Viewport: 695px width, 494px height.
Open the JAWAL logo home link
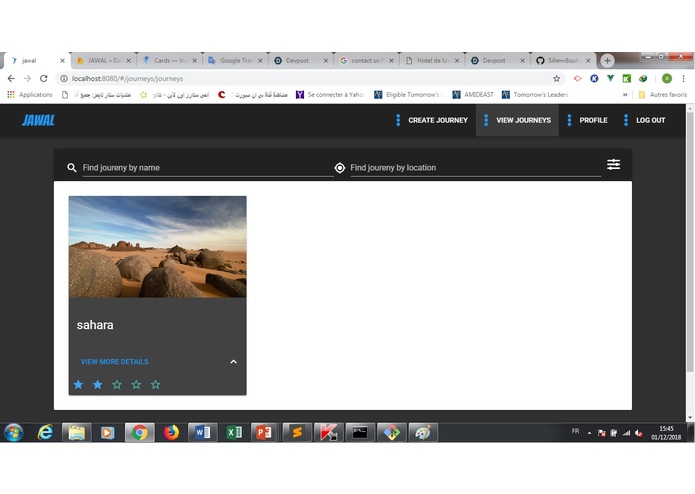[39, 120]
